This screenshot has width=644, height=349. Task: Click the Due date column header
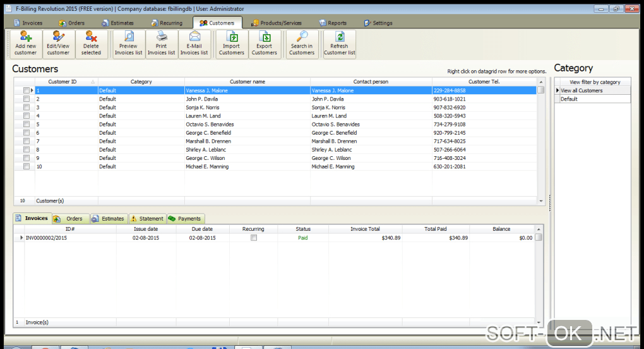coord(202,229)
